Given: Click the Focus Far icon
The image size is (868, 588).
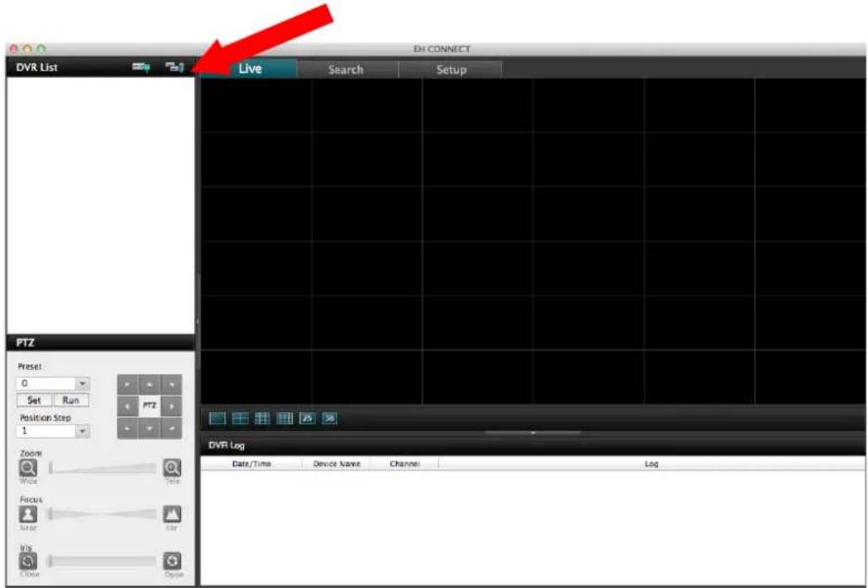Looking at the screenshot, I should (172, 514).
